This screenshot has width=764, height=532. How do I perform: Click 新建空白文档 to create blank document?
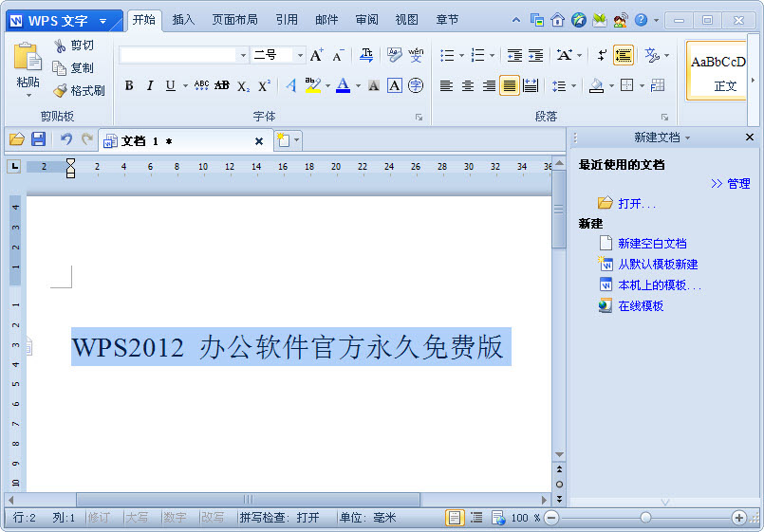(x=652, y=244)
